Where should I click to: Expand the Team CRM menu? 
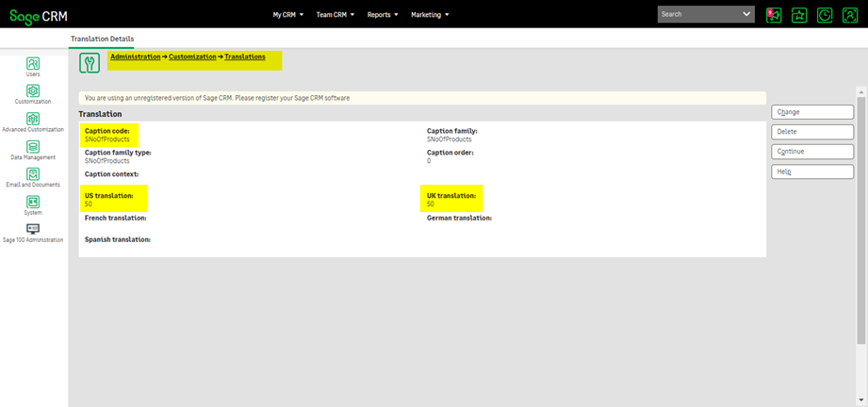tap(335, 15)
